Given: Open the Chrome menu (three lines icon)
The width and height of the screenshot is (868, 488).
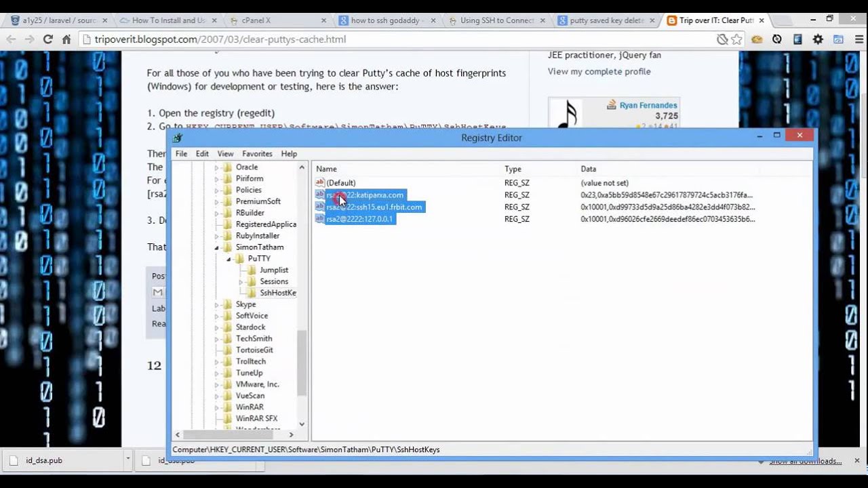Looking at the screenshot, I should (x=859, y=39).
